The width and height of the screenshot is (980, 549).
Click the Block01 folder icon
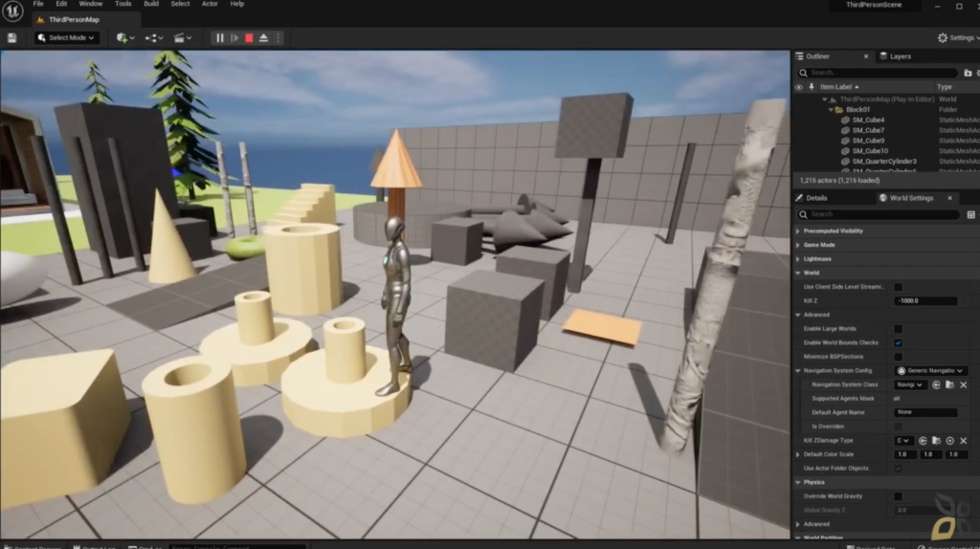839,109
